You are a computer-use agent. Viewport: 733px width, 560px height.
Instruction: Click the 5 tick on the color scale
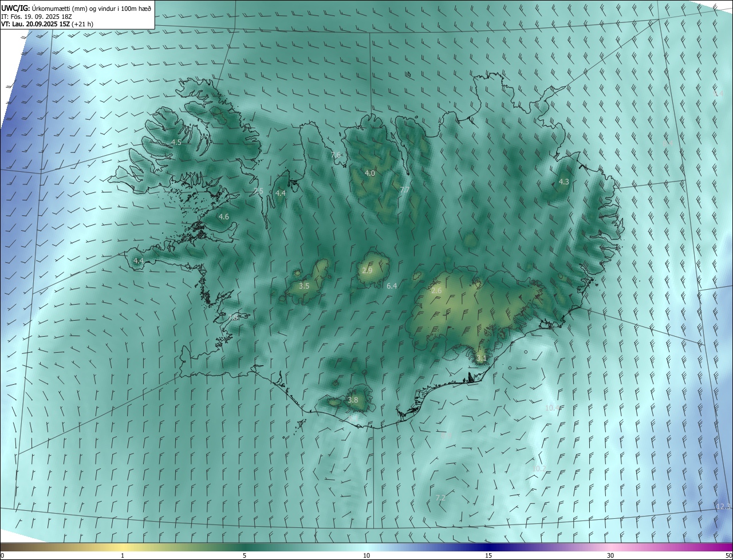[x=245, y=555]
